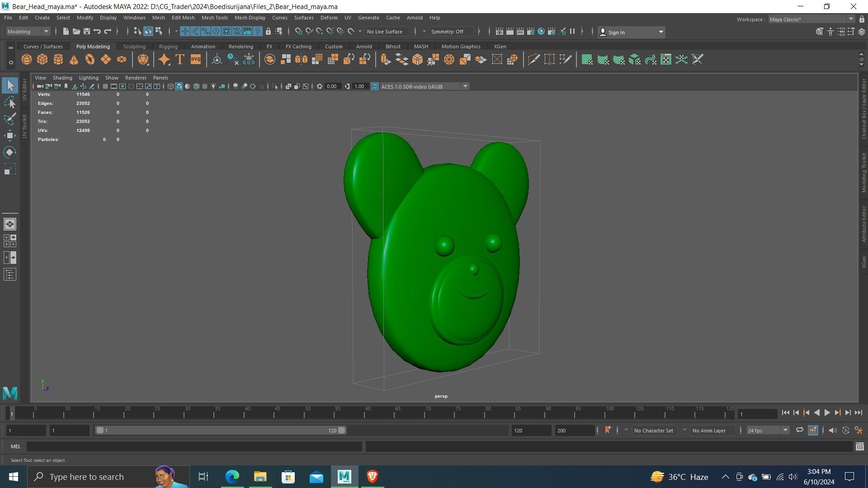Open the Modeling menu set dropdown
Screen dimensions: 868x488
click(28, 31)
